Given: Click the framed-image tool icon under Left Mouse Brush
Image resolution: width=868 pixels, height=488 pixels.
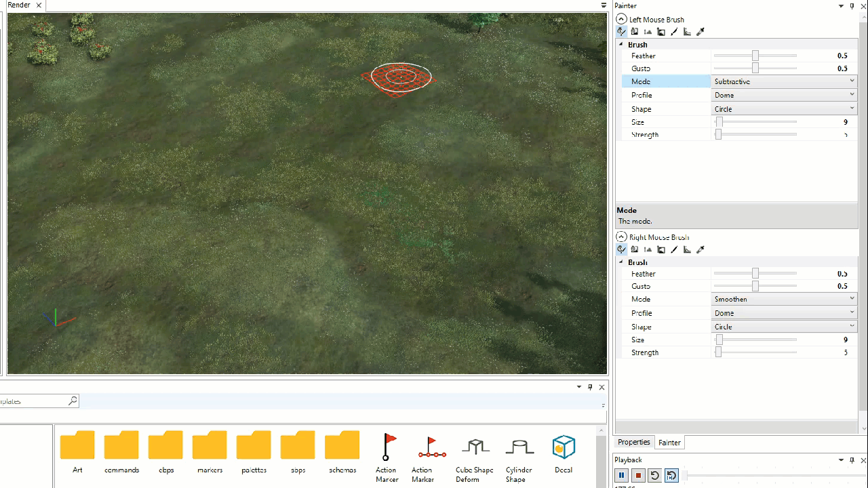Looking at the screenshot, I should (x=661, y=32).
